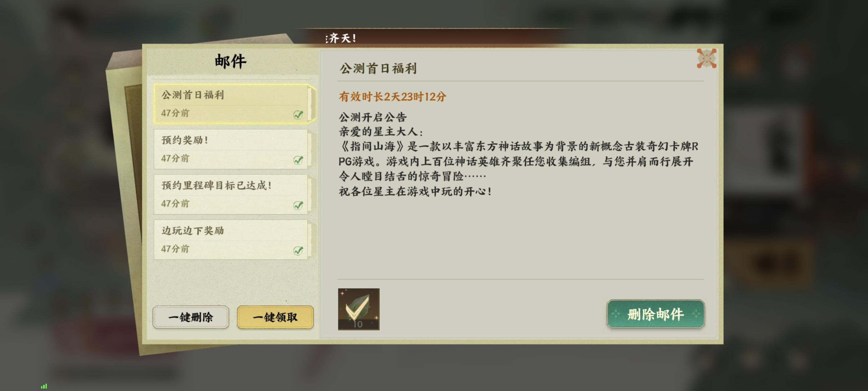Click the 一键删除 button

tap(191, 317)
